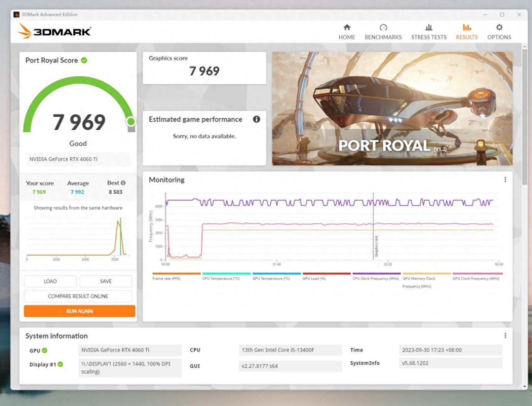Go to the HOME tab

[x=346, y=32]
